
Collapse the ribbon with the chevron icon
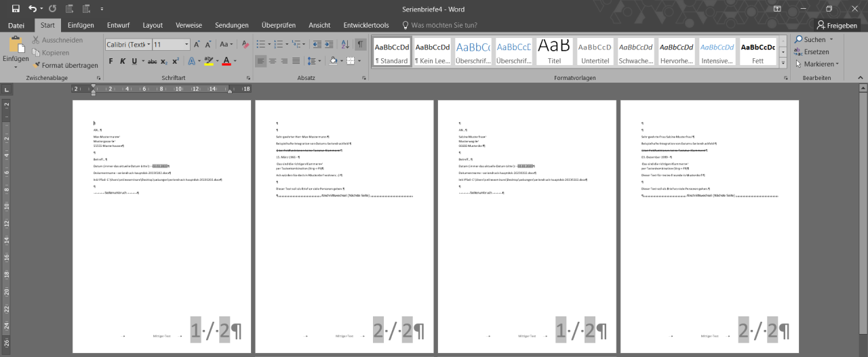(x=860, y=78)
